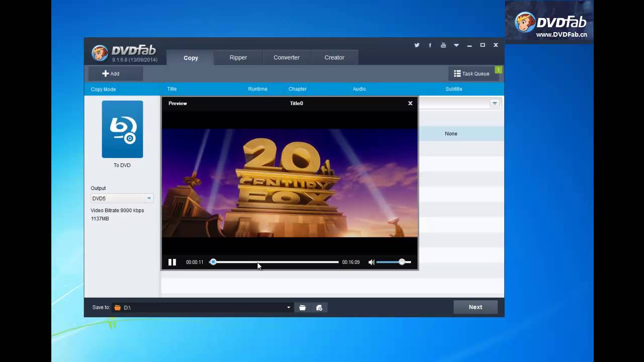Viewport: 644px width, 362px height.
Task: Close the Preview window
Action: [410, 103]
